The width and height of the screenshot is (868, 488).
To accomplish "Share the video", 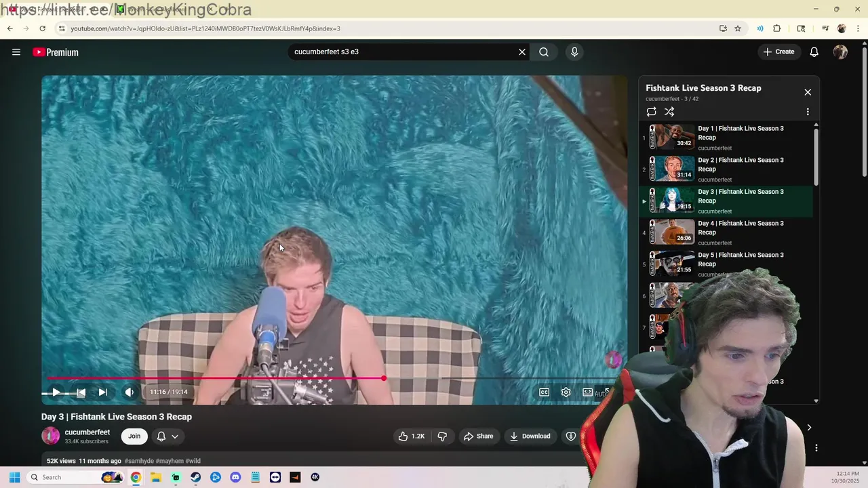I will (x=478, y=436).
